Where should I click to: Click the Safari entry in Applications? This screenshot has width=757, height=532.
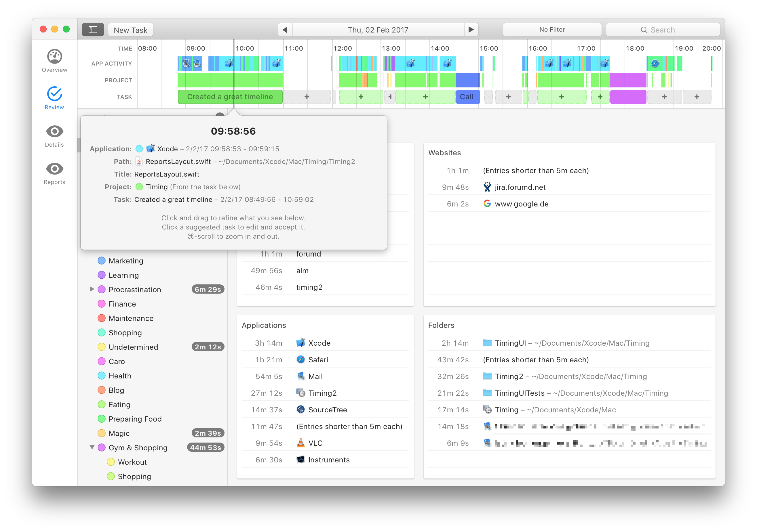tap(318, 360)
